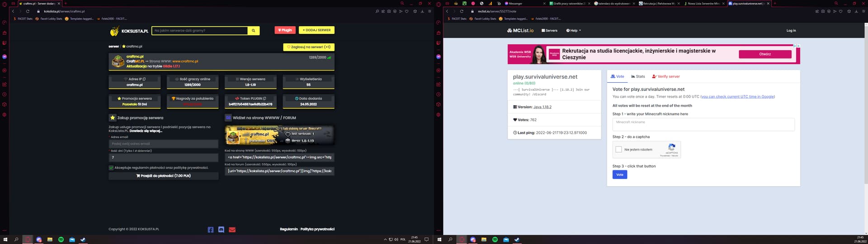868x244 pixels.
Task: Open the Facebook icon in Kokslista footer
Action: (211, 230)
